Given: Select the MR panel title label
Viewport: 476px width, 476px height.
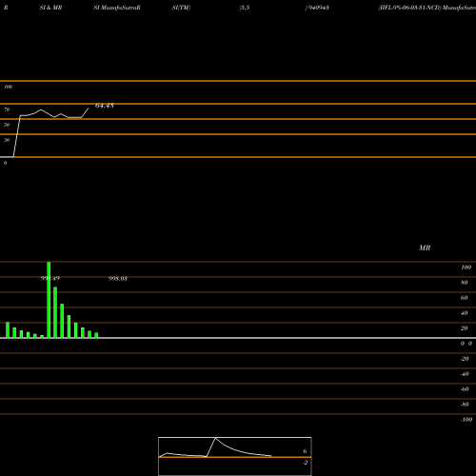Looking at the screenshot, I should click(425, 248).
